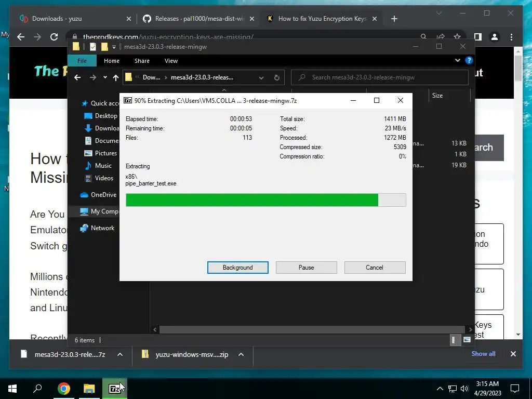Open customize quick access toolbar dropdown
The height and width of the screenshot is (399, 532).
pos(114,47)
